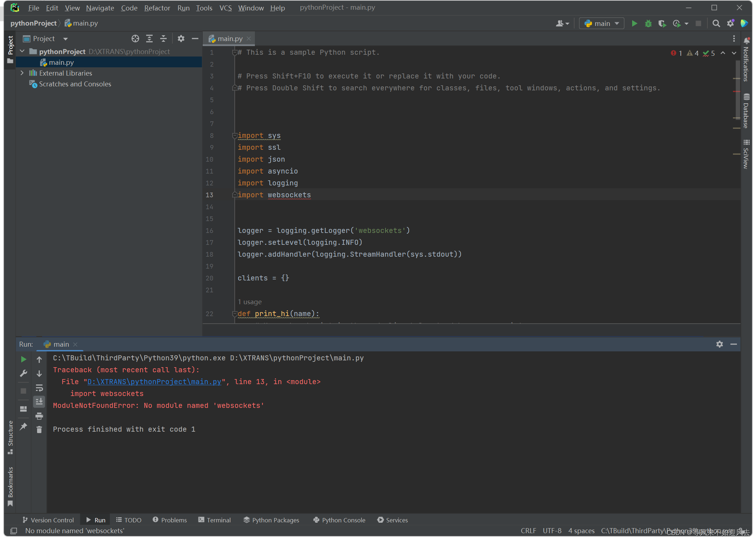Viewport: 756px width, 540px height.
Task: Open the main run configuration dropdown
Action: pyautogui.click(x=602, y=24)
